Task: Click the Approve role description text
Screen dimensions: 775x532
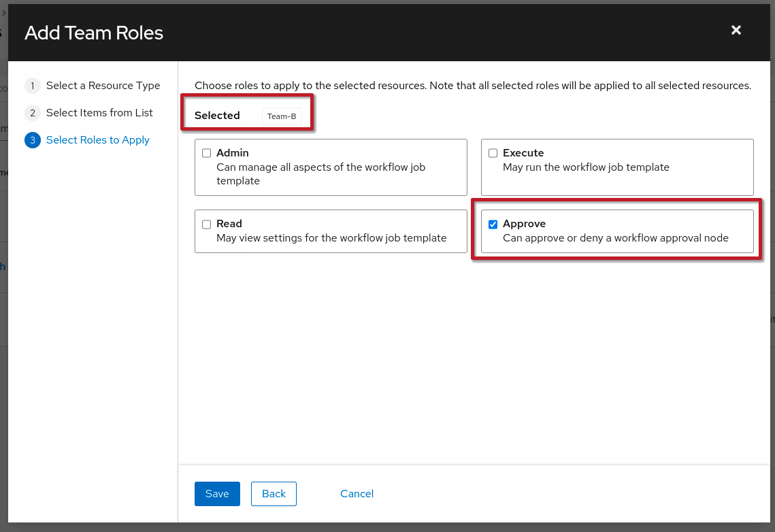Action: [x=615, y=238]
